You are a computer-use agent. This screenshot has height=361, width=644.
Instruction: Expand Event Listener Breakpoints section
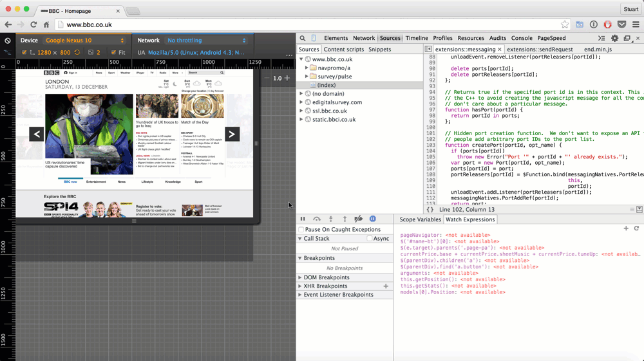(300, 295)
